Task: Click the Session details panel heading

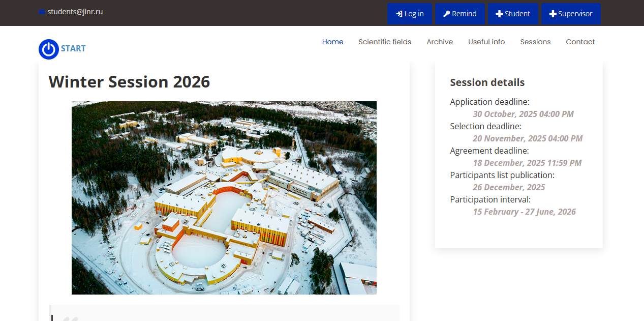Action: [x=487, y=82]
